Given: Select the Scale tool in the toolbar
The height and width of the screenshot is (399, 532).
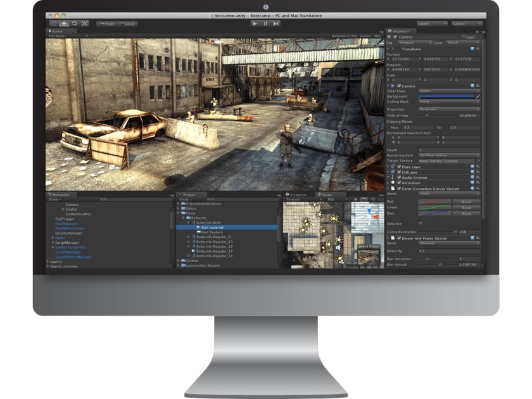Looking at the screenshot, I should click(x=85, y=23).
